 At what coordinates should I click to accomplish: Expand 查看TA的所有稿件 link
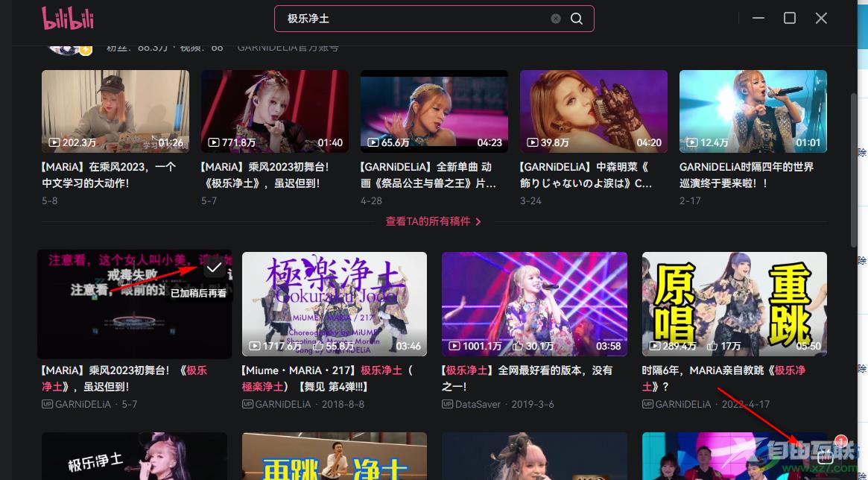433,221
